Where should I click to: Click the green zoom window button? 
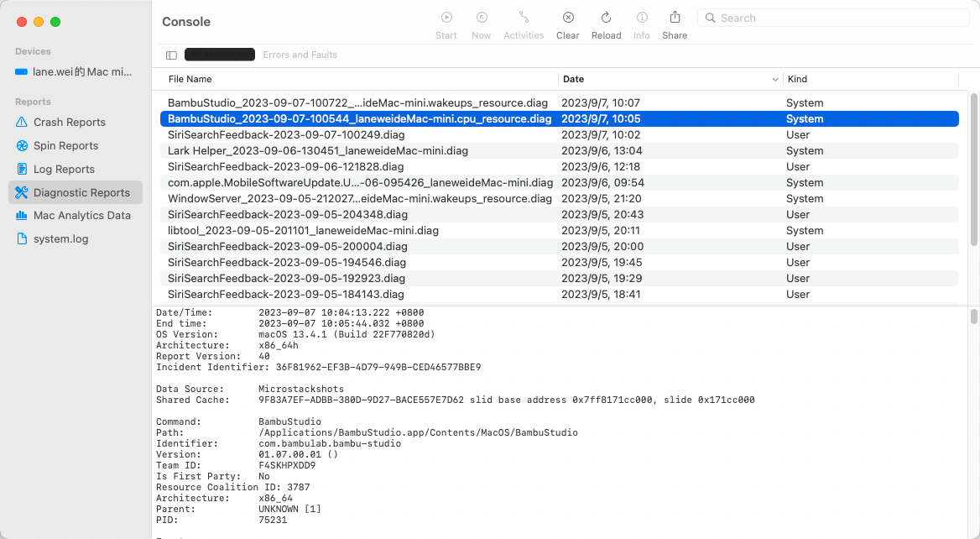(55, 22)
